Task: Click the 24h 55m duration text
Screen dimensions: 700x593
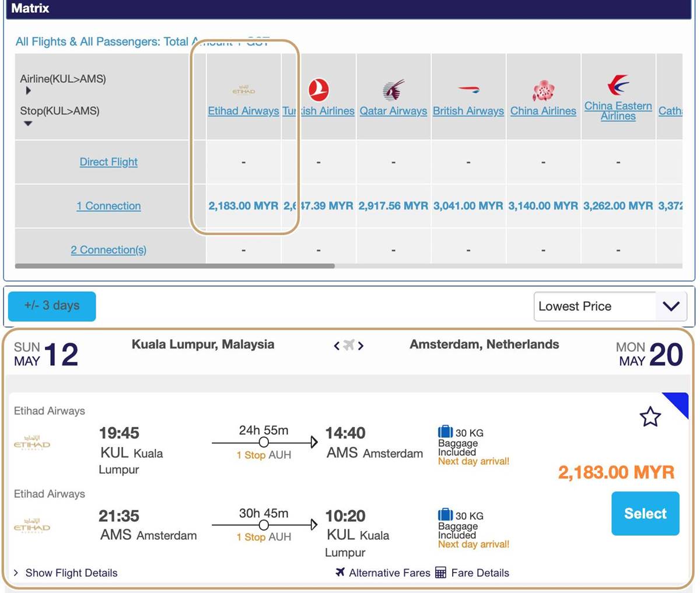Action: pos(264,430)
